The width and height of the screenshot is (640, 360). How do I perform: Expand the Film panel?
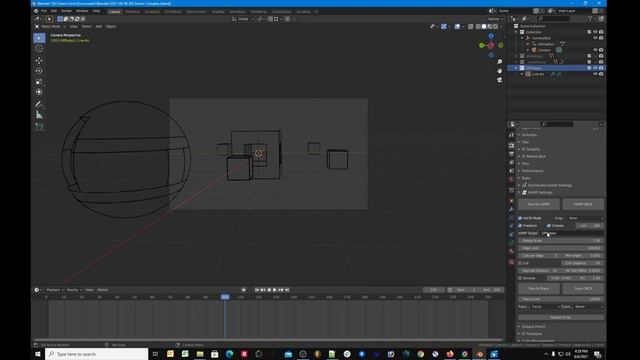(525, 164)
